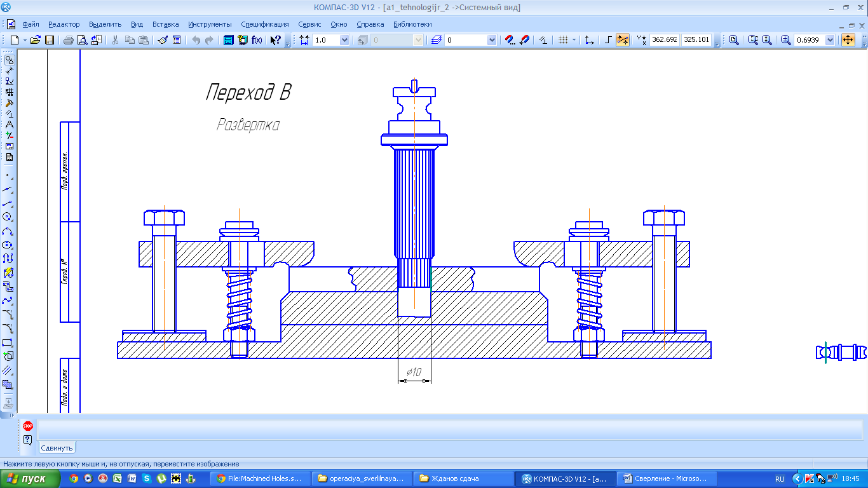868x488 pixels.
Task: Expand the zoom factor 0.6939 dropdown
Action: (830, 40)
